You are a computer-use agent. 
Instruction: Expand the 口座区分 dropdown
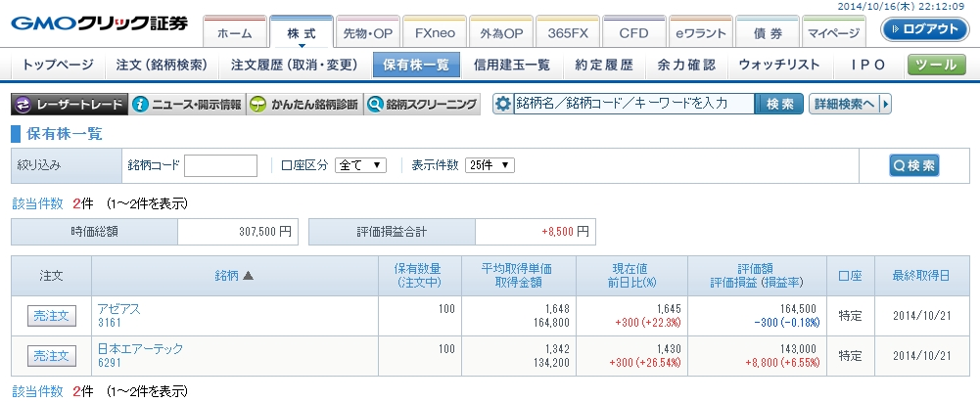(361, 165)
